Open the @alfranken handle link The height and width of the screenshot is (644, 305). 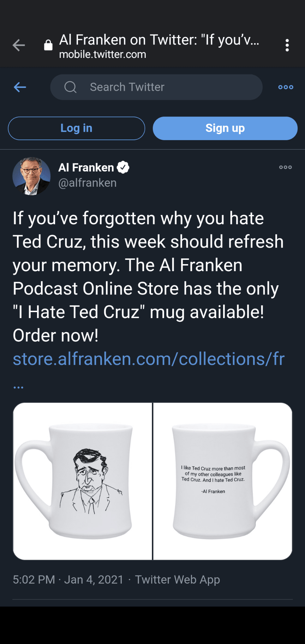87,183
